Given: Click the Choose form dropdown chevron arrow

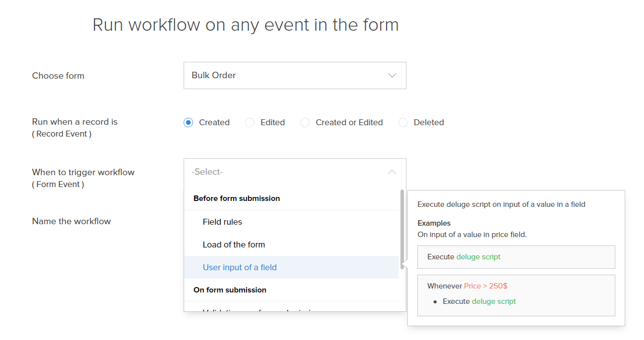Looking at the screenshot, I should (x=392, y=76).
